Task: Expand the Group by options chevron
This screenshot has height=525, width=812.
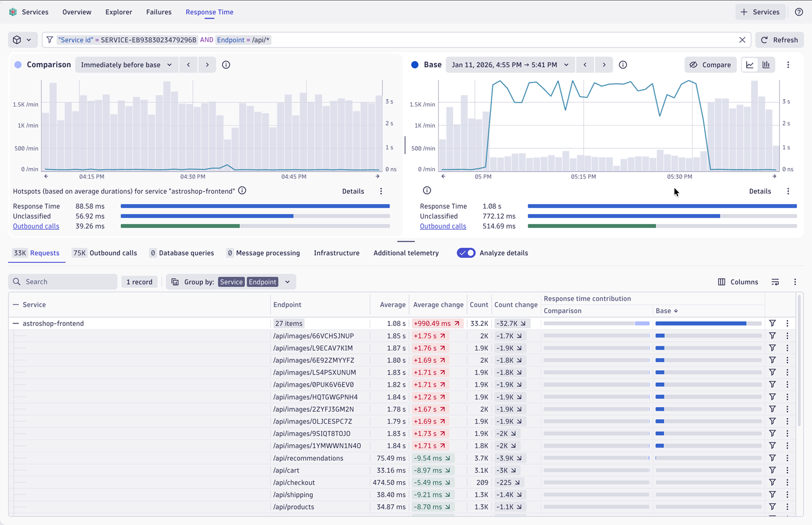Action: 287,282
